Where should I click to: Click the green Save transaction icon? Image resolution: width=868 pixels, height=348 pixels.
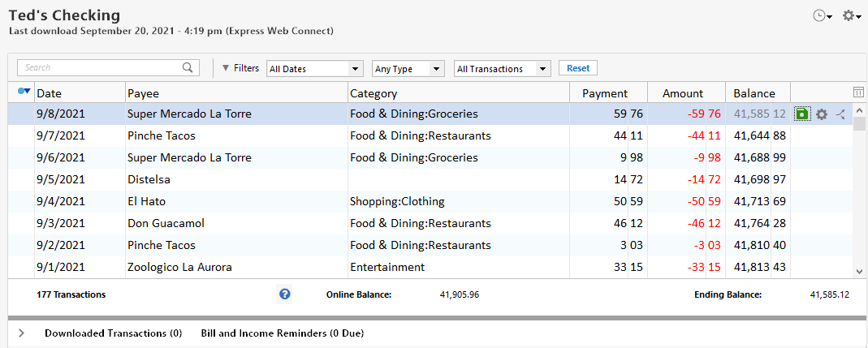802,114
